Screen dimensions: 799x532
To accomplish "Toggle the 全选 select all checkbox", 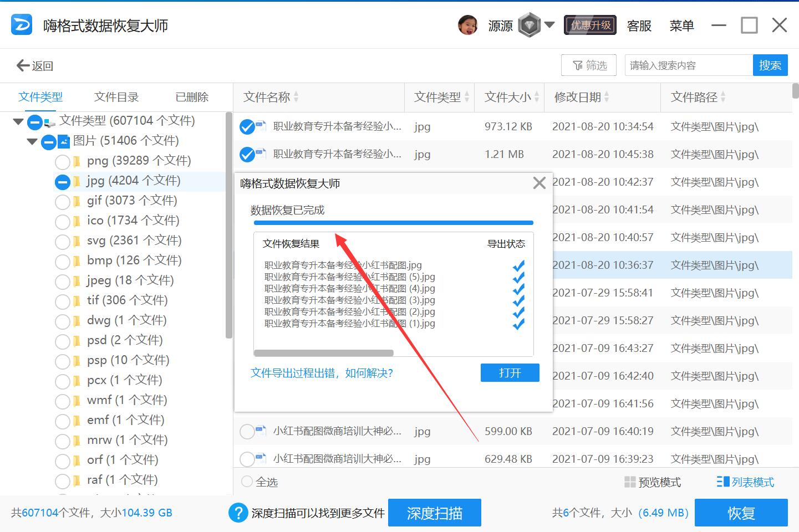I will coord(247,482).
